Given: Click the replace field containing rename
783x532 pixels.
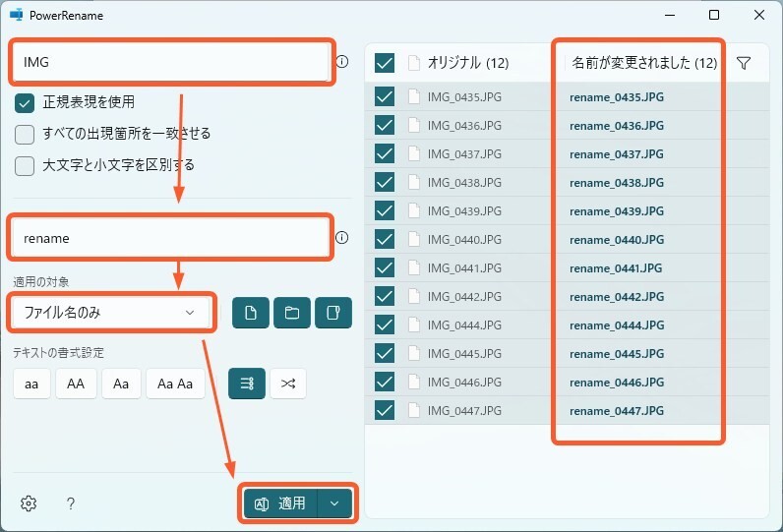Looking at the screenshot, I should [171, 238].
